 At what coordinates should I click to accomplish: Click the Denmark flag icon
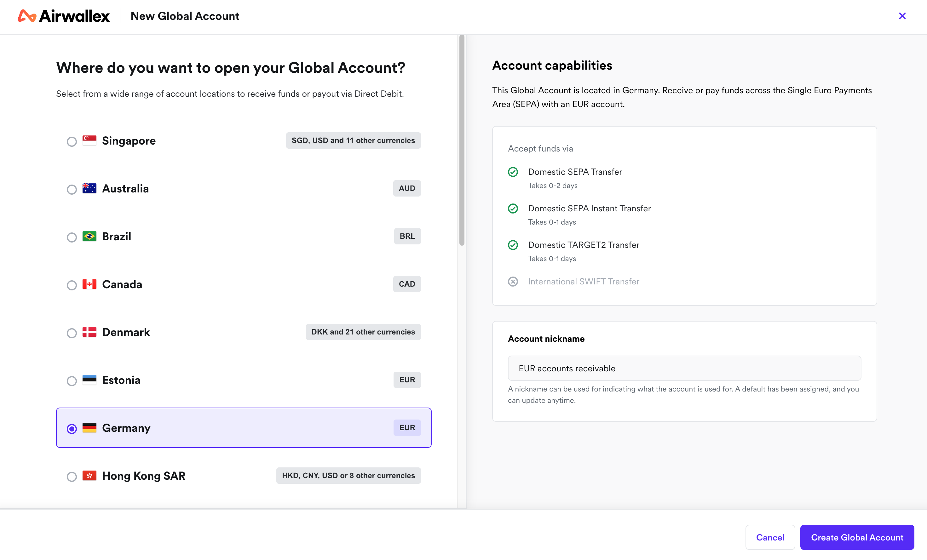tap(89, 332)
